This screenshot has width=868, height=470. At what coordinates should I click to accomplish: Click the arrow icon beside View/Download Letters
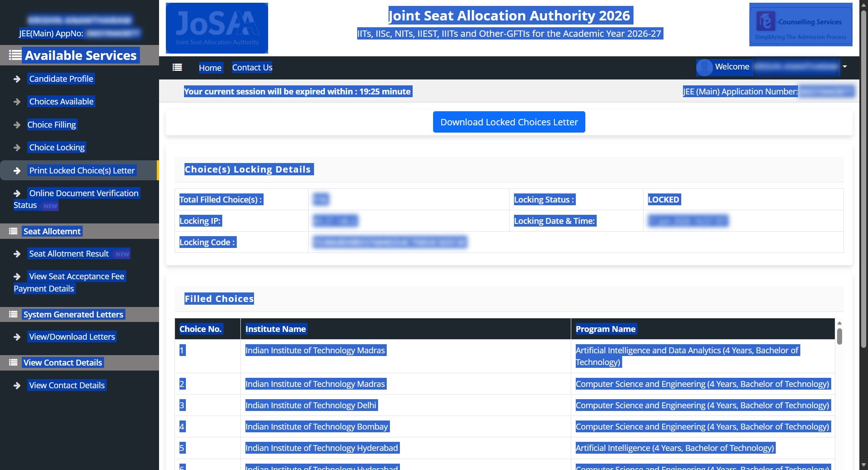click(x=17, y=337)
